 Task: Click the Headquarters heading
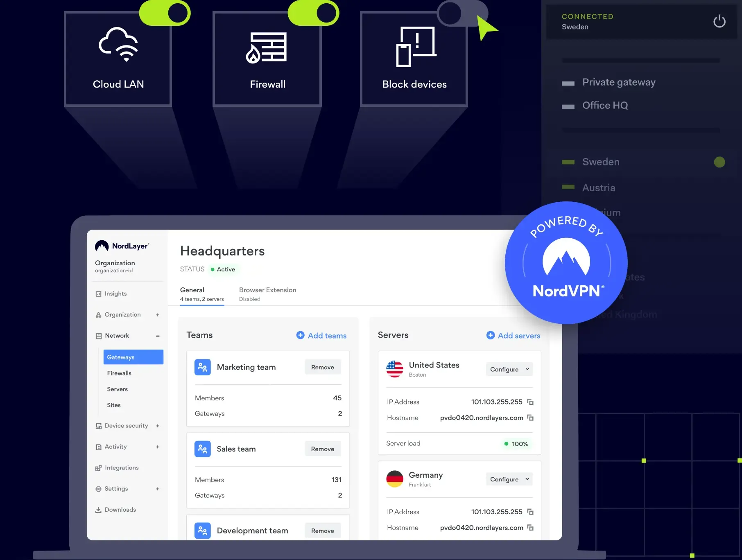tap(222, 251)
